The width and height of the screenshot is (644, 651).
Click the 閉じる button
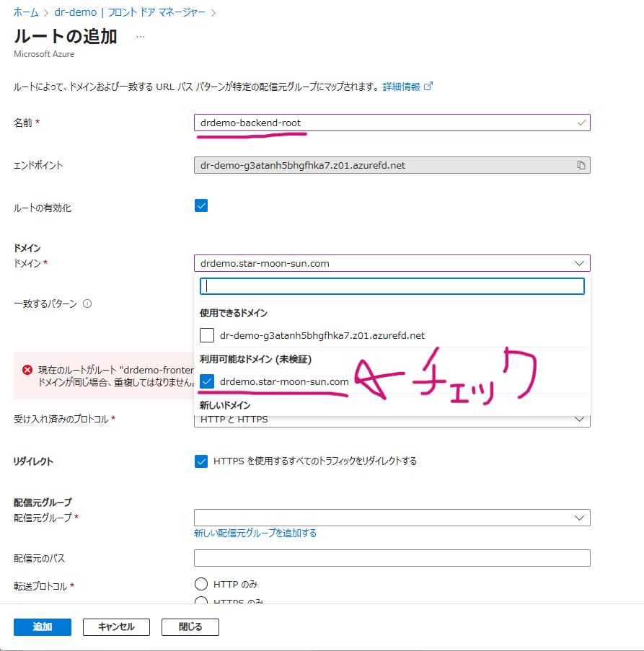click(190, 627)
